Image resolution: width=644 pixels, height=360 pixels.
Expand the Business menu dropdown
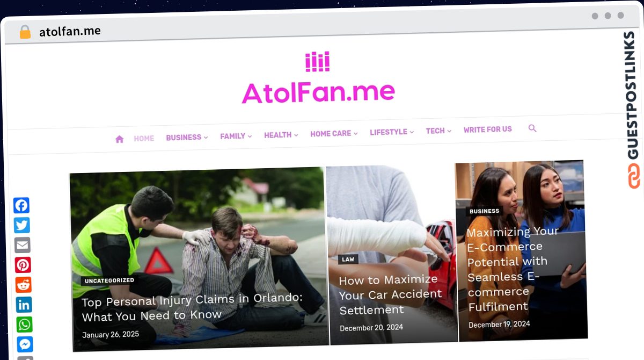click(x=187, y=138)
